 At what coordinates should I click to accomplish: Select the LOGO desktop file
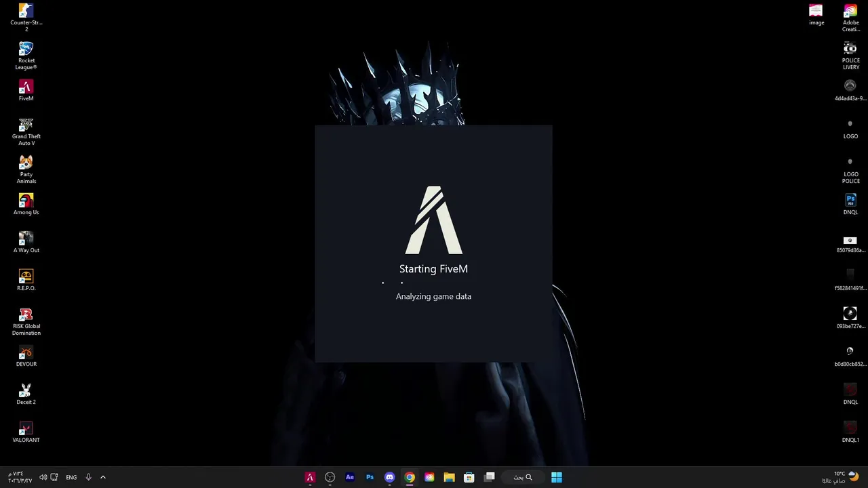click(850, 129)
